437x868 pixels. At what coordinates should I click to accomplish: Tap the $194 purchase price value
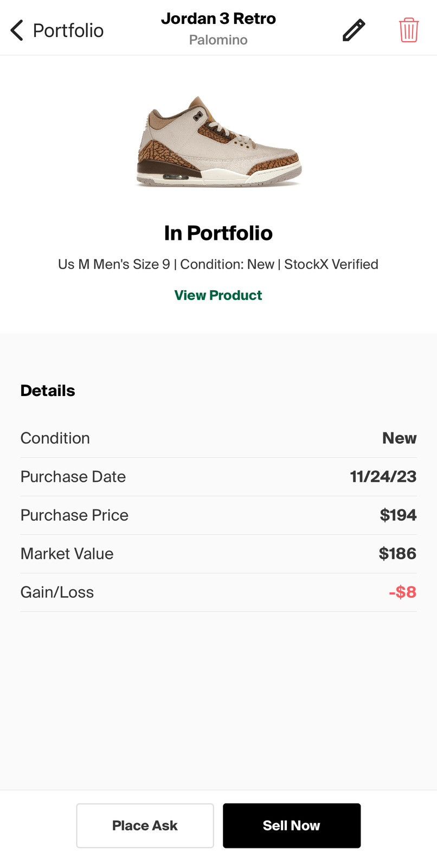[x=399, y=515]
